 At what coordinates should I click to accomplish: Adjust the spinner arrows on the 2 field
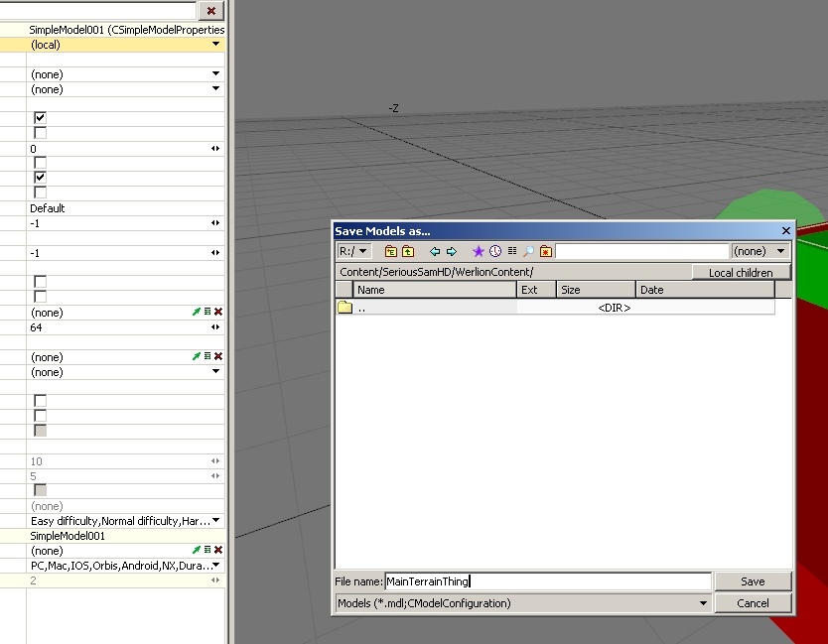(x=215, y=580)
